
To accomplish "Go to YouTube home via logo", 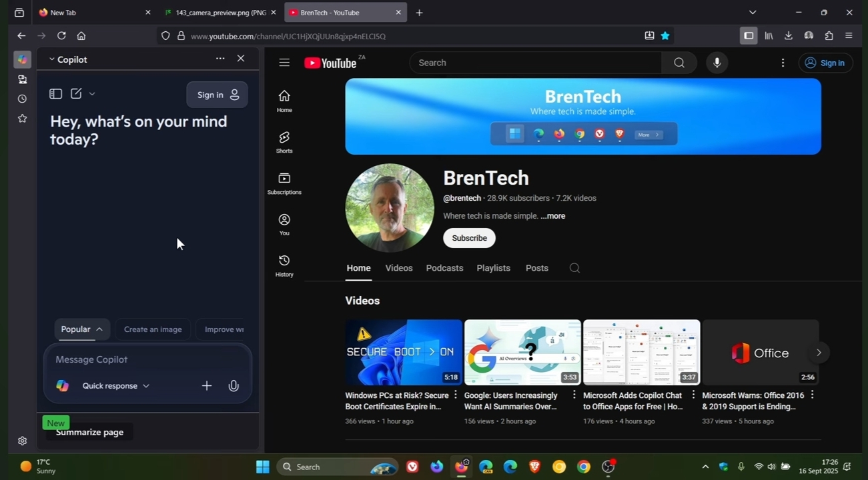I will point(331,63).
